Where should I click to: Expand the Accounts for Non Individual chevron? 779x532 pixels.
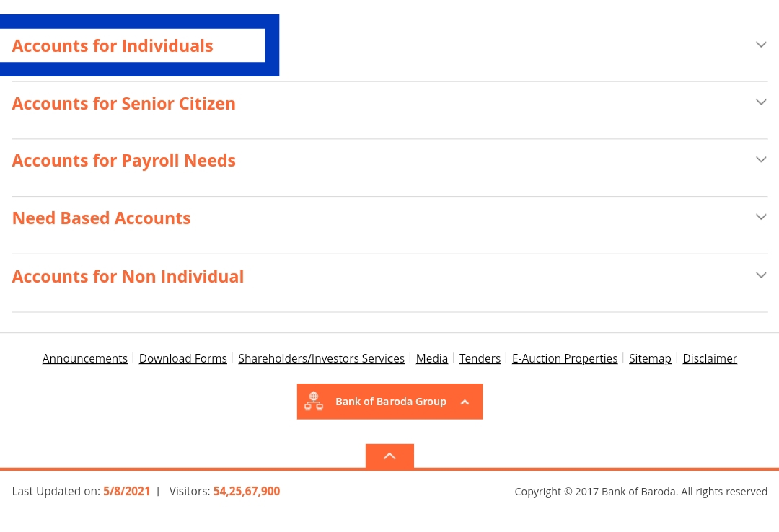[x=761, y=275]
